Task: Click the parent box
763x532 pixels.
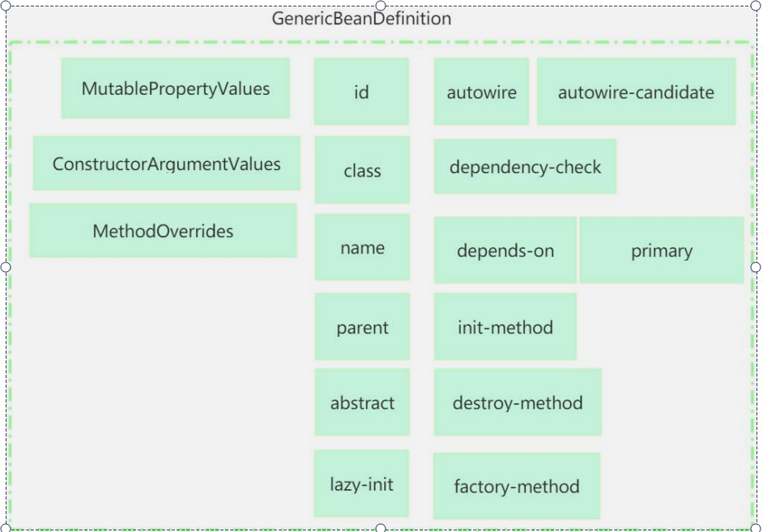Action: [362, 327]
